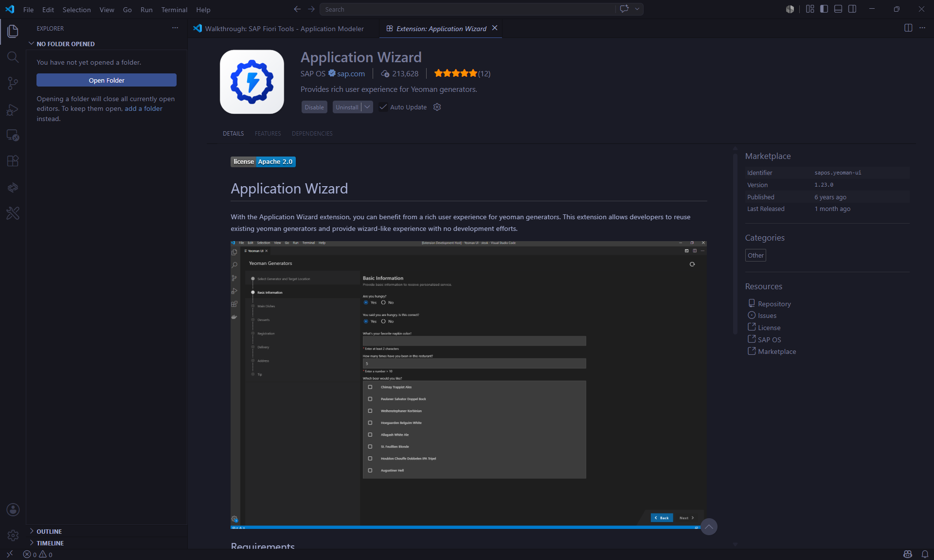Viewport: 934px width, 560px height.
Task: Click the split editor right icon
Action: point(908,28)
